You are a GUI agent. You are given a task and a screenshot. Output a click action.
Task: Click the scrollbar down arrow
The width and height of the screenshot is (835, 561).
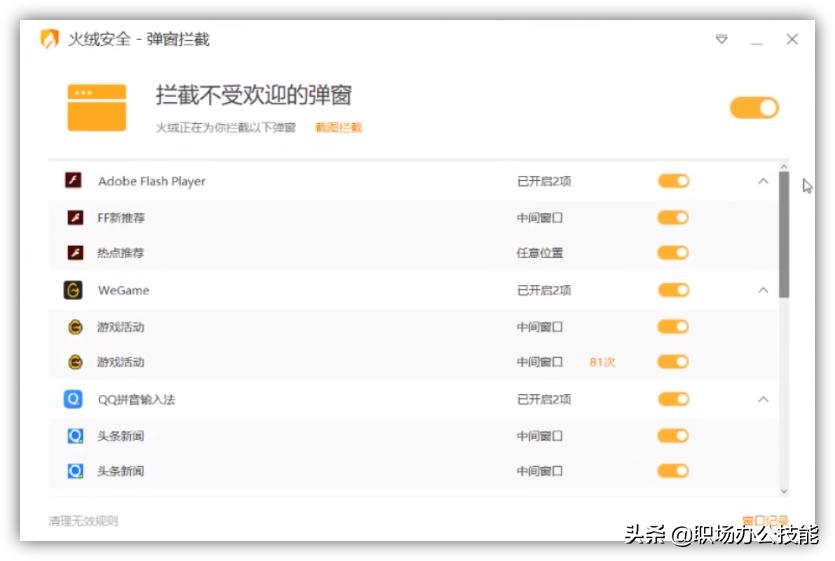tap(784, 491)
